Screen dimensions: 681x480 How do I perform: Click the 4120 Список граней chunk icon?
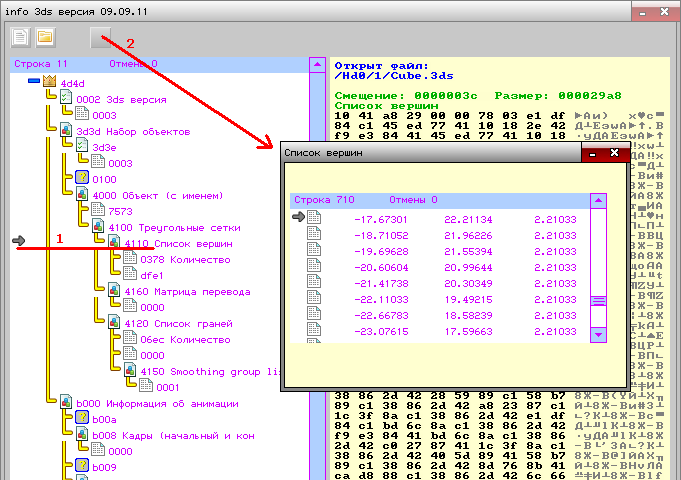point(115,323)
